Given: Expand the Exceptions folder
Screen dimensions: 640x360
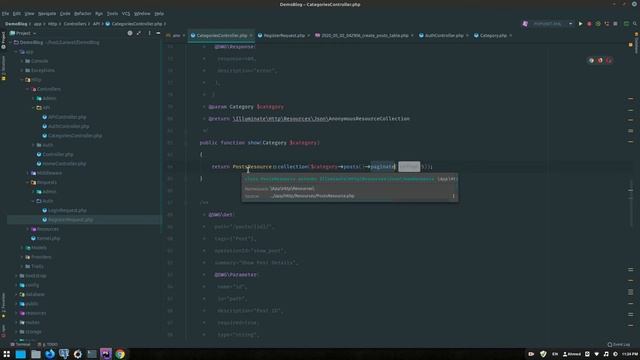Looking at the screenshot, I should (x=22, y=71).
